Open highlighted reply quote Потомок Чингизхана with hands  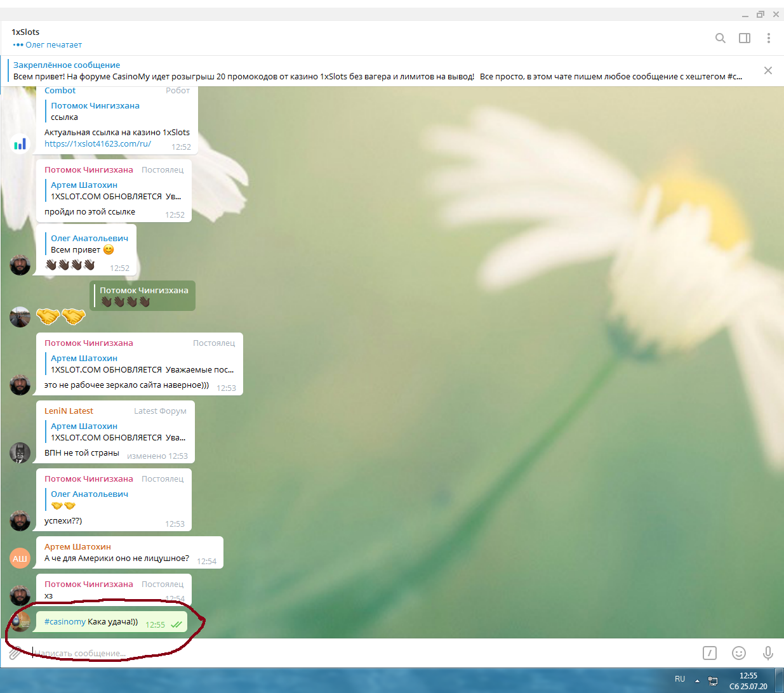[143, 296]
